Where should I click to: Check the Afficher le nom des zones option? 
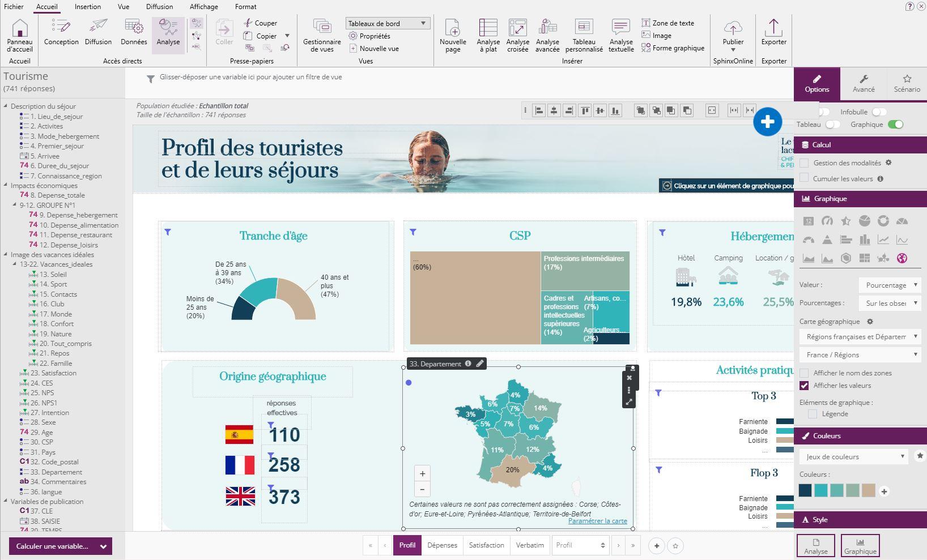pos(805,373)
